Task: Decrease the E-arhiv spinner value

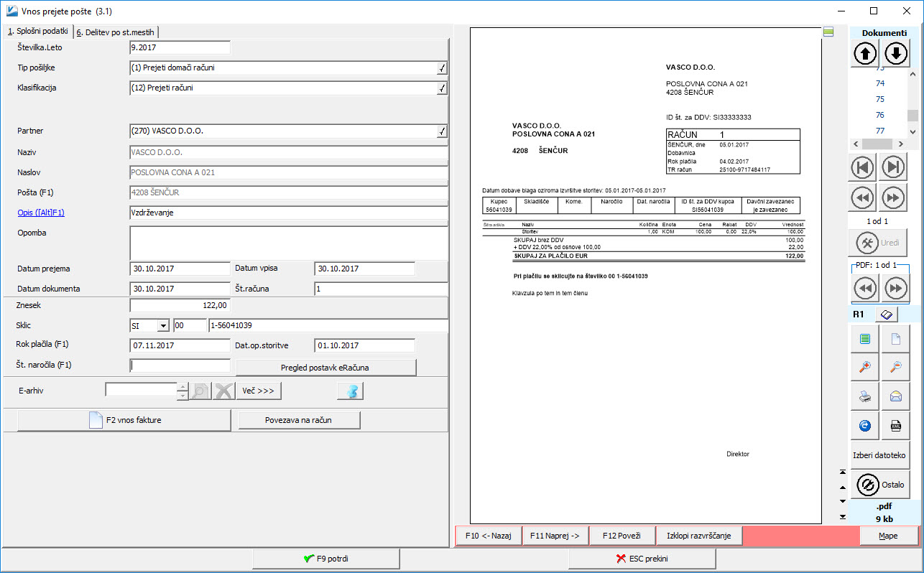Action: pyautogui.click(x=183, y=395)
